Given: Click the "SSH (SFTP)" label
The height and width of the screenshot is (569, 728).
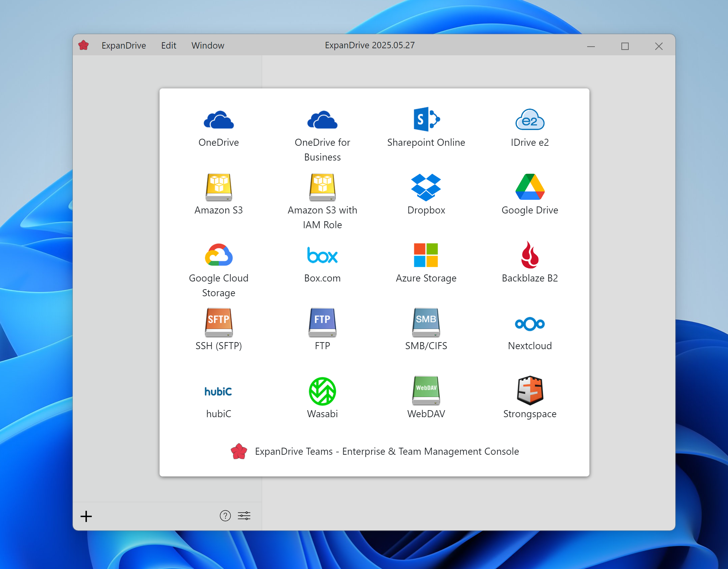Looking at the screenshot, I should point(219,346).
